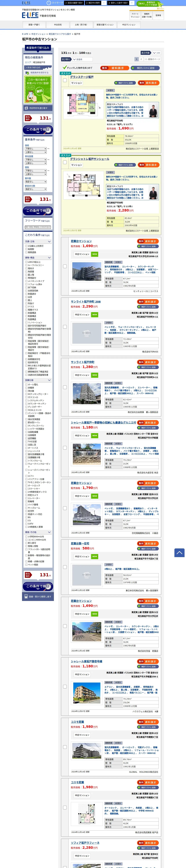
Task: Click the 新着物件メルマガ登録 green banner
Action: [150, 4]
